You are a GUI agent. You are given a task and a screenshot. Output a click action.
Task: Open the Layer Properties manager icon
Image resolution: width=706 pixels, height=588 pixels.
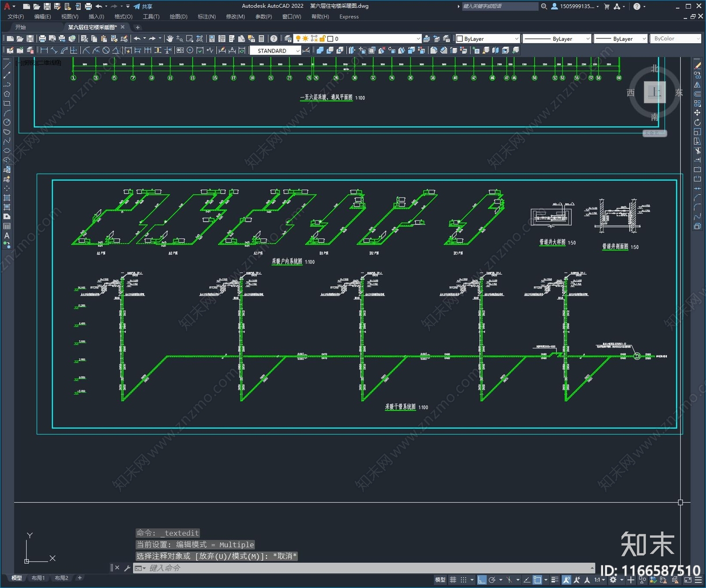point(288,39)
